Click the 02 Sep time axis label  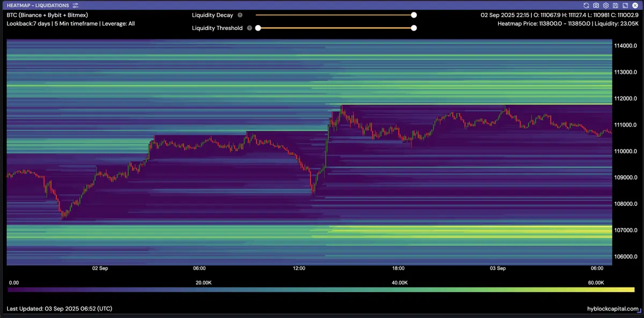(100, 268)
